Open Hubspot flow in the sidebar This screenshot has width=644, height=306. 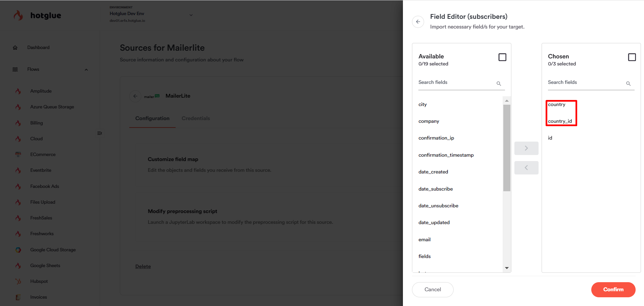39,282
